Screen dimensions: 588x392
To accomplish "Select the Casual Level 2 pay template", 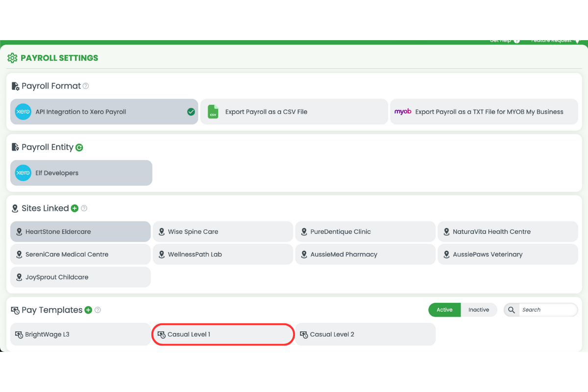I will pyautogui.click(x=365, y=334).
